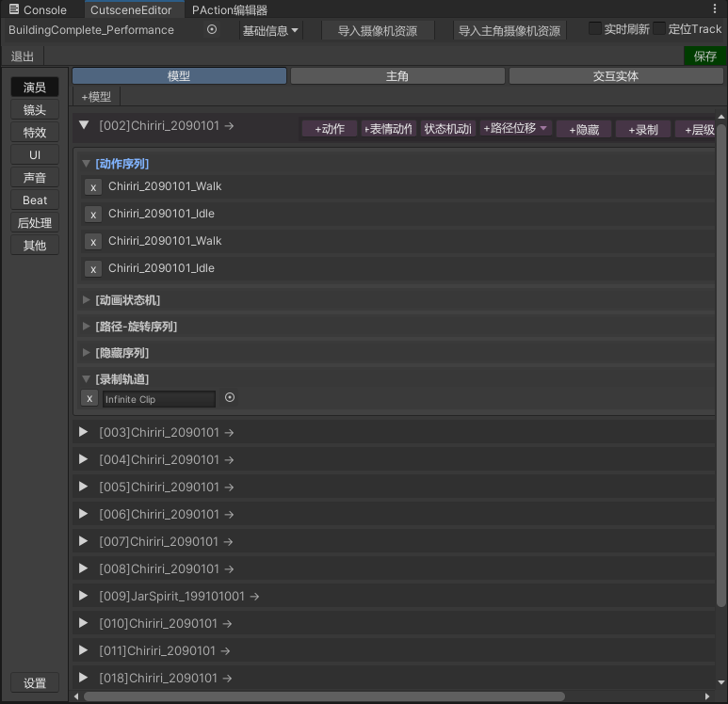Image resolution: width=728 pixels, height=704 pixels.
Task: Toggle the 定位Track checkbox
Action: coord(659,29)
